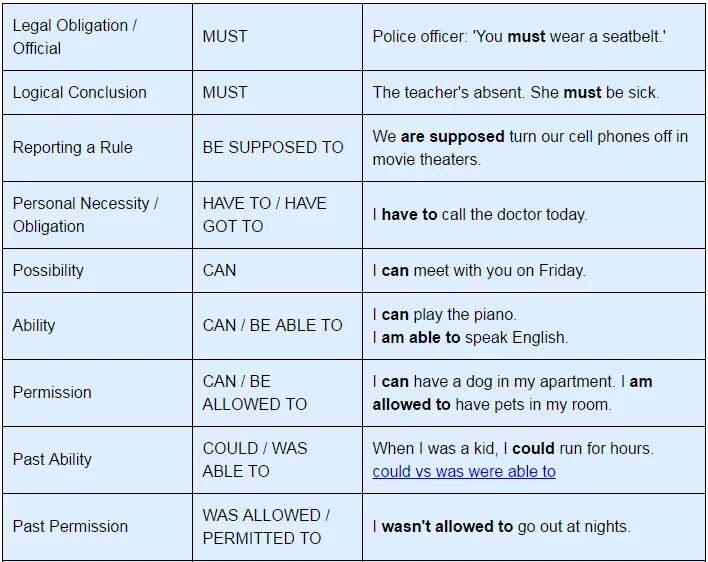This screenshot has width=708, height=562.
Task: Select 'I can meet with you on Friday'
Action: (479, 270)
